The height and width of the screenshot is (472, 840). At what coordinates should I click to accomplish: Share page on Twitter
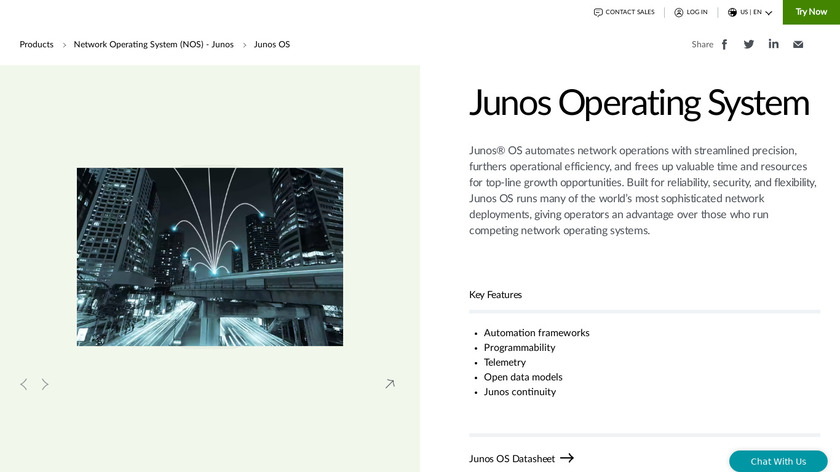pos(748,44)
